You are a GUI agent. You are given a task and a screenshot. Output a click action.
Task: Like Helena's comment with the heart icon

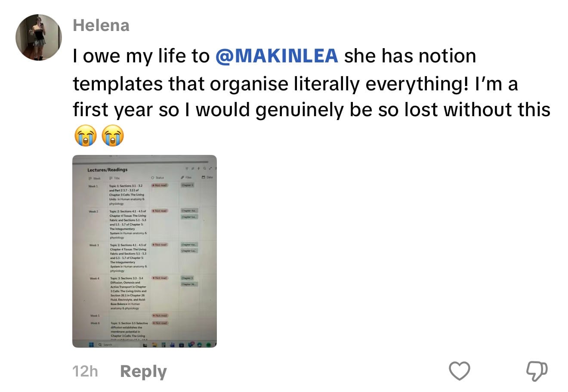(x=459, y=371)
